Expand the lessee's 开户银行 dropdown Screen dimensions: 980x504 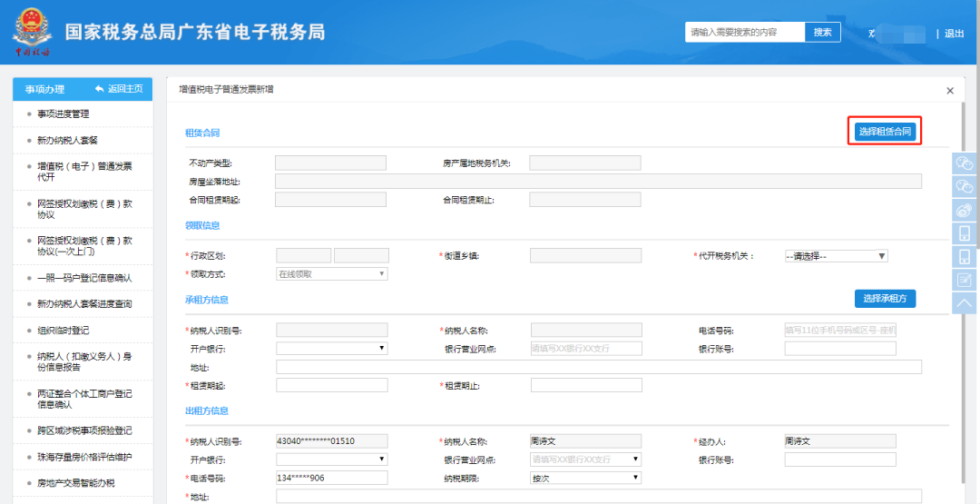tap(332, 349)
